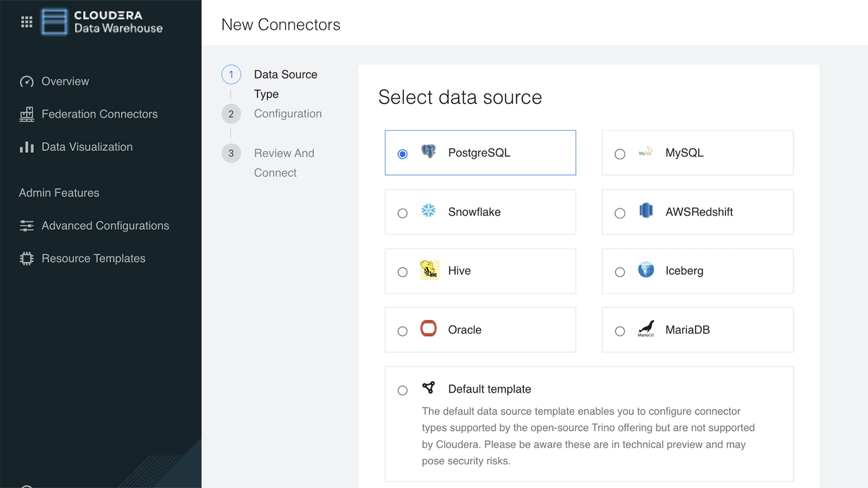Click the Resource Templates chip icon
868x488 pixels.
pyautogui.click(x=27, y=258)
